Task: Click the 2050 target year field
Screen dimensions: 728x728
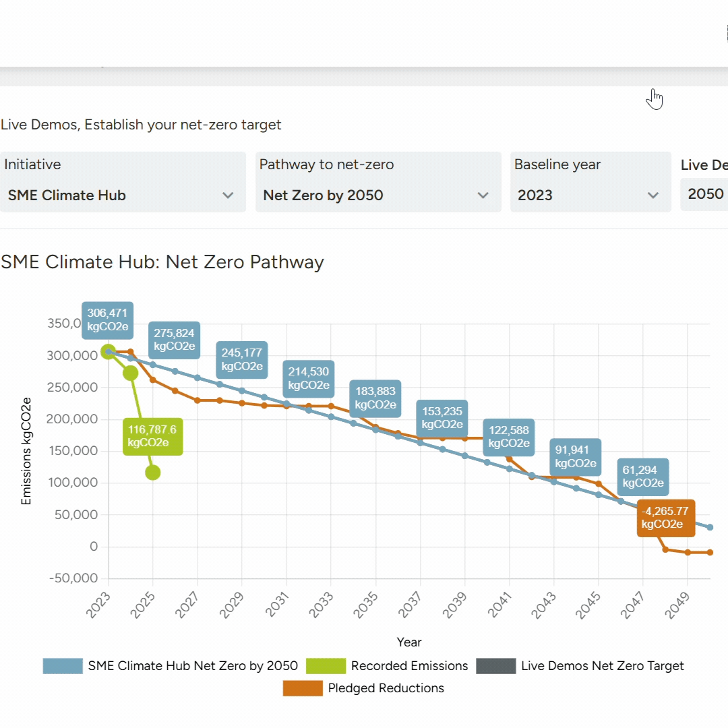Action: [704, 194]
